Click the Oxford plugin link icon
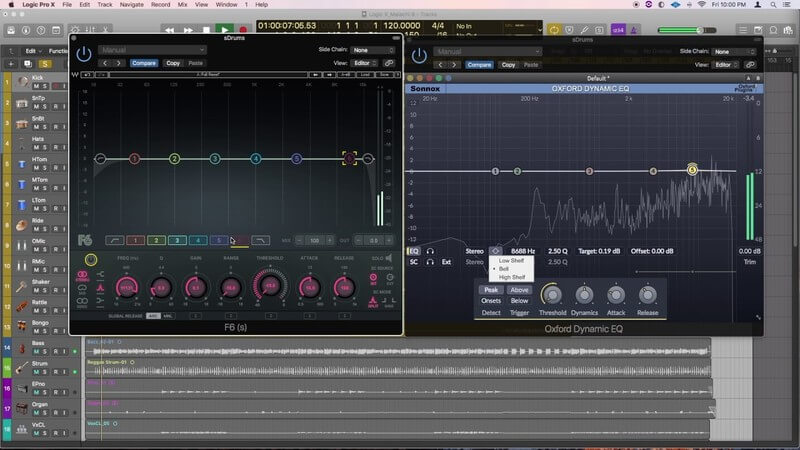Viewport: 800px width, 450px height. [750, 65]
